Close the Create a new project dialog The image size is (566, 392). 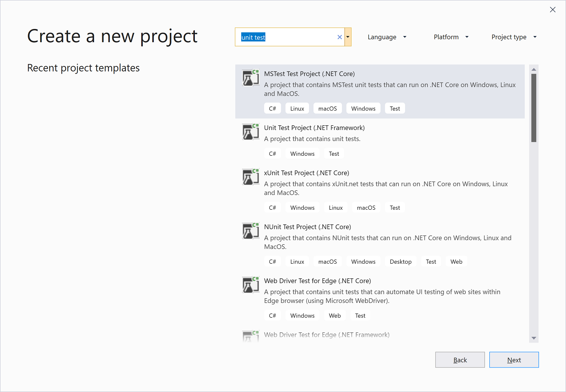pyautogui.click(x=552, y=10)
